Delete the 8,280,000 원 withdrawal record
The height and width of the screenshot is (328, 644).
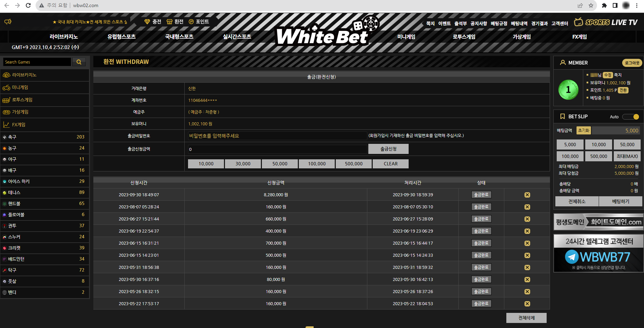tap(527, 195)
